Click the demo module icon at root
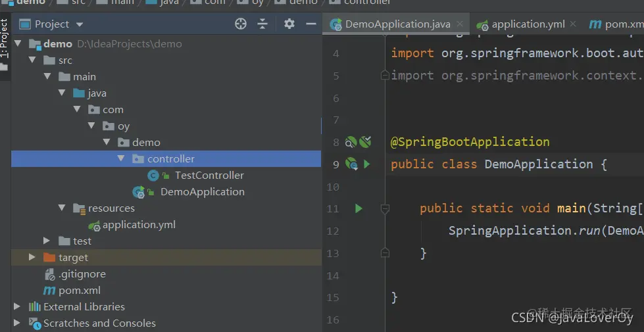The height and width of the screenshot is (332, 644). click(x=34, y=44)
